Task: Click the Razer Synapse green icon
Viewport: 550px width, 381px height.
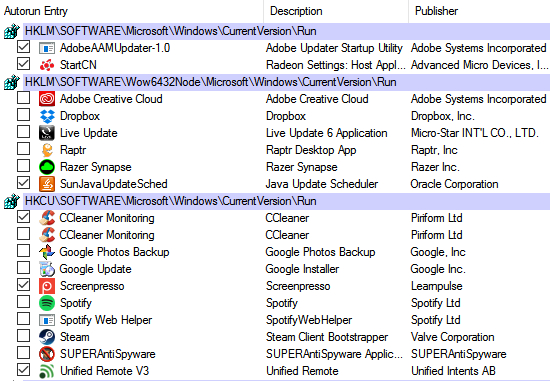Action: click(47, 167)
